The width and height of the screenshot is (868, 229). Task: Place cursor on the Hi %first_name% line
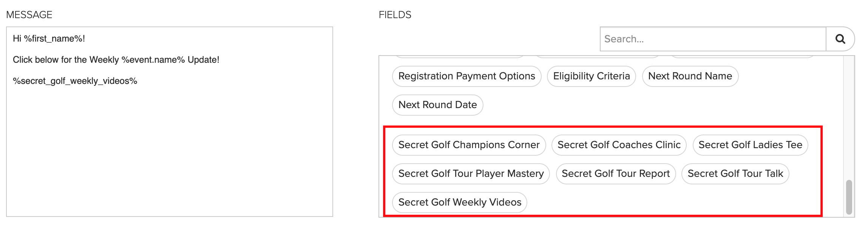49,39
